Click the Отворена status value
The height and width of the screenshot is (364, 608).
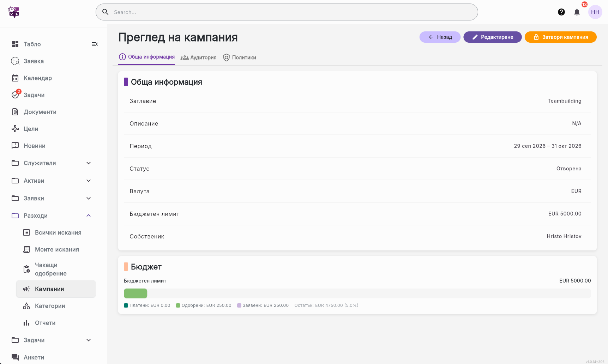(569, 169)
